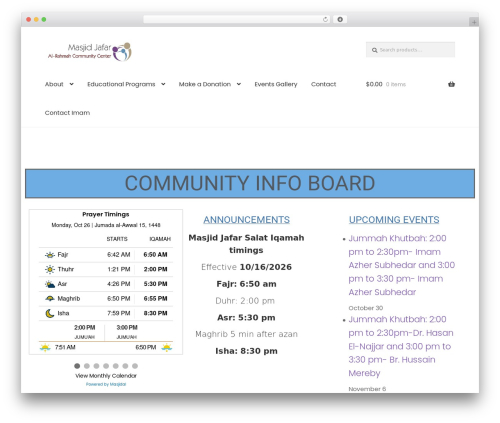Image resolution: width=500 pixels, height=423 pixels.
Task: Click the Thuhr iqamah time 2:00 PM
Action: (x=155, y=269)
